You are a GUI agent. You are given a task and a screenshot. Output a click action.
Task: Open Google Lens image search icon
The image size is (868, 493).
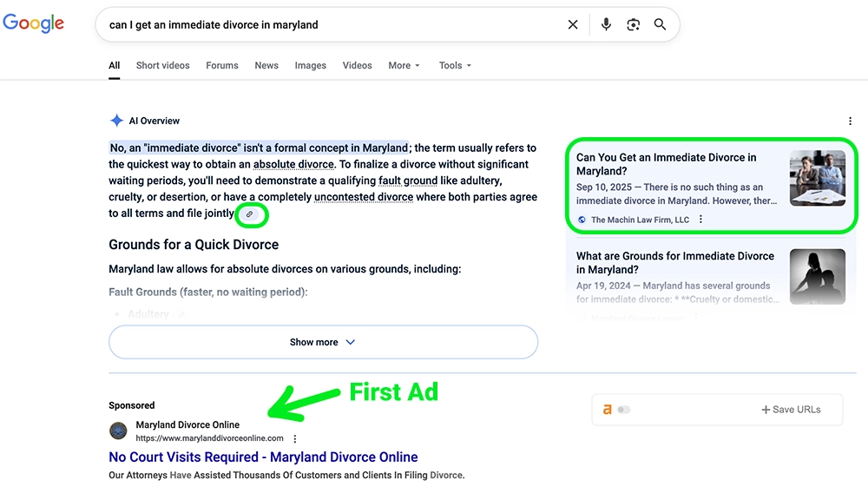(x=634, y=24)
